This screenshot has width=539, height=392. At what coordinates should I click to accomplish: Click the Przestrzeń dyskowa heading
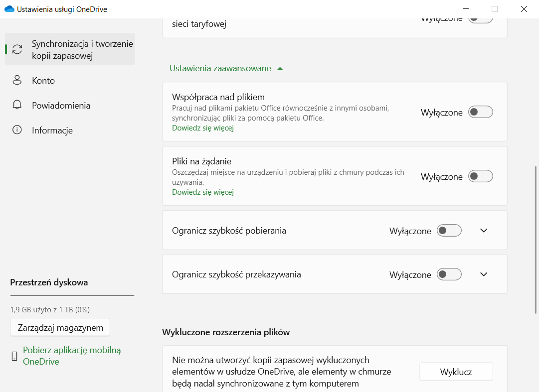coord(49,282)
